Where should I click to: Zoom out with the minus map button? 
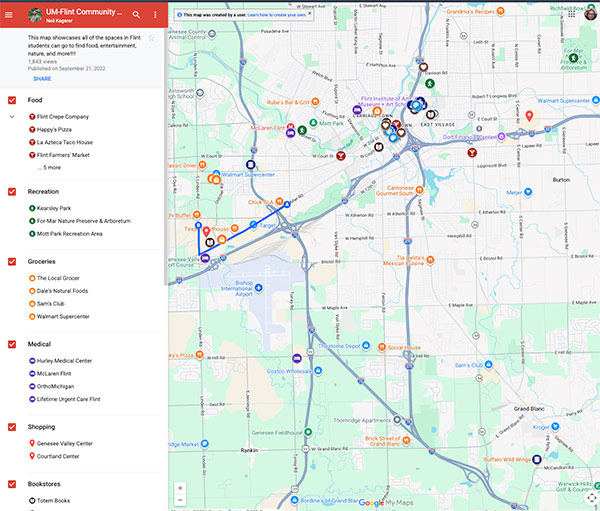click(x=180, y=500)
